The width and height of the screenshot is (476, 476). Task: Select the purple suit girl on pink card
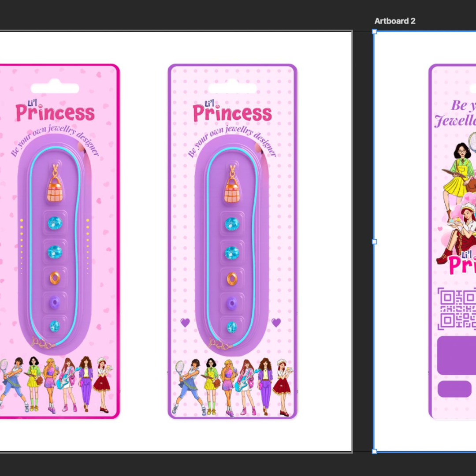click(x=86, y=384)
